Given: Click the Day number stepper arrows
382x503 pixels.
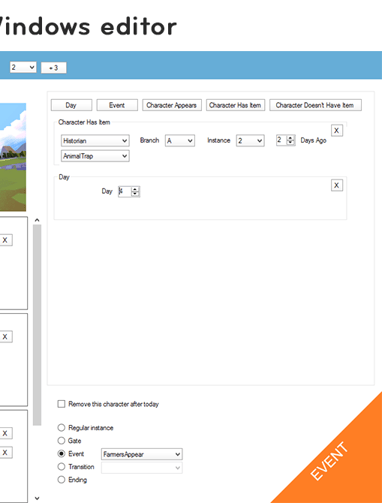Looking at the screenshot, I should coord(135,191).
